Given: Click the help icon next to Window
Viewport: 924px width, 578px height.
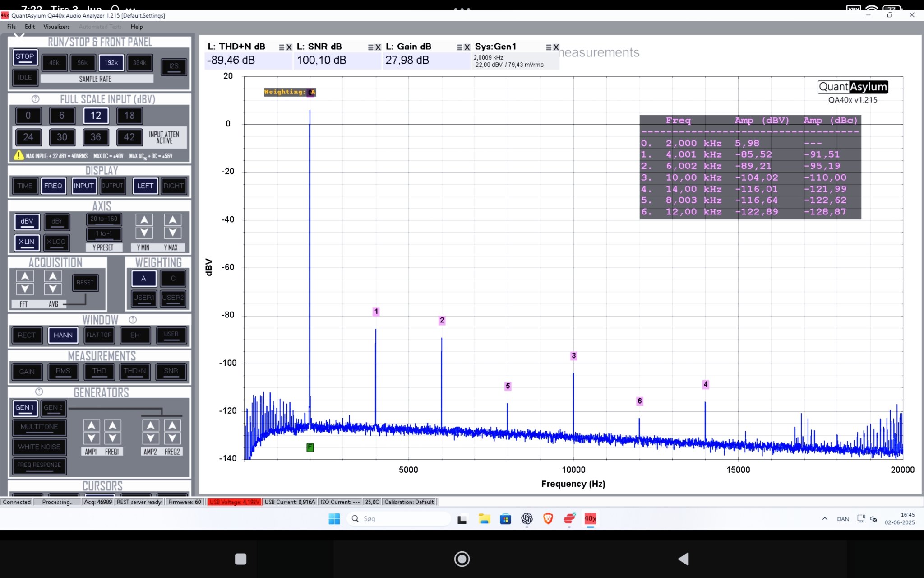Looking at the screenshot, I should [x=133, y=320].
